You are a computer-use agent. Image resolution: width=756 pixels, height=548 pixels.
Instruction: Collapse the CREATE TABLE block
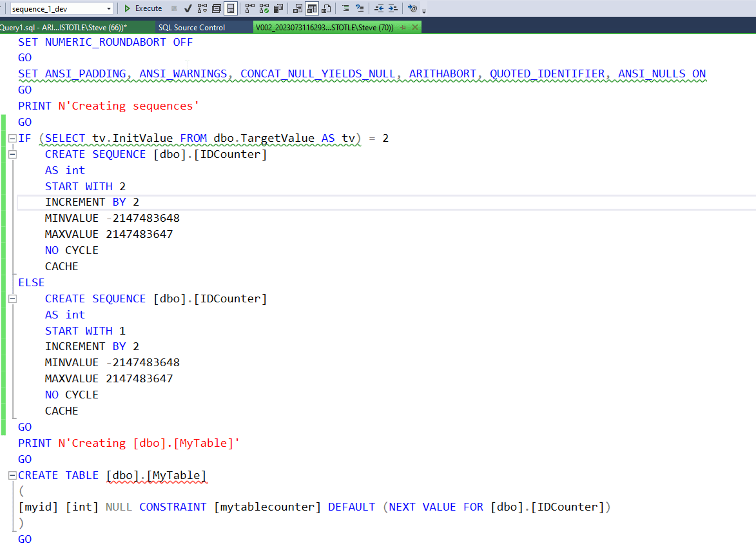pos(12,476)
